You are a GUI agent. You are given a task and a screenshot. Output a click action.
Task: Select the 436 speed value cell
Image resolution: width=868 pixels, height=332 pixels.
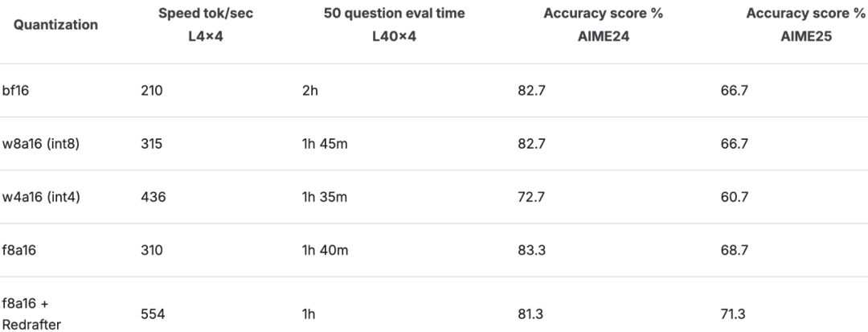153,197
